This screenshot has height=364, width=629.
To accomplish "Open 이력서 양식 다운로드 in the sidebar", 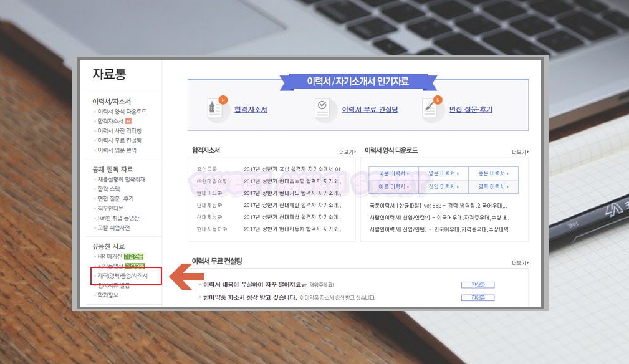I will coord(122,112).
